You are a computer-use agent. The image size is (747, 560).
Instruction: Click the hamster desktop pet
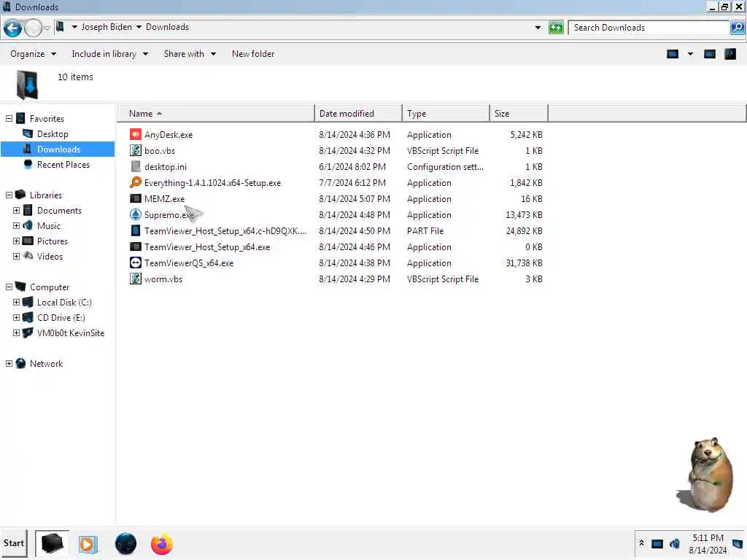(x=708, y=475)
